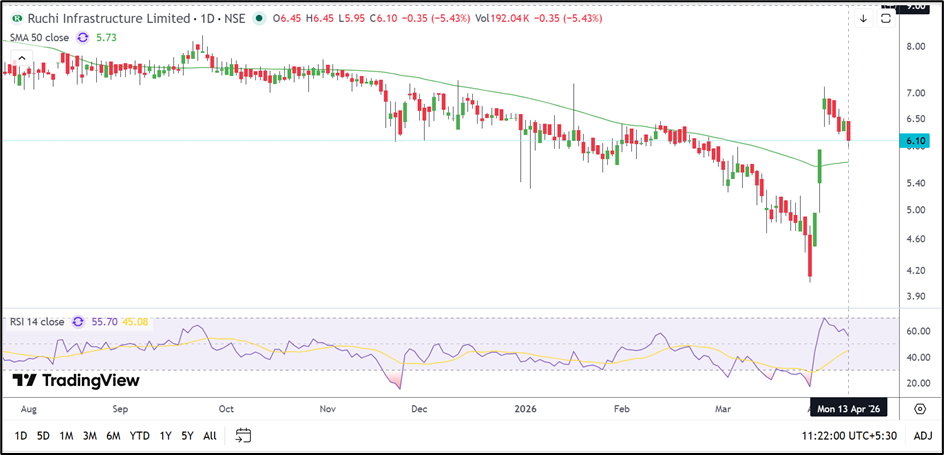Click the maximize pane icon at top right
This screenshot has height=455, width=944.
pyautogui.click(x=886, y=18)
